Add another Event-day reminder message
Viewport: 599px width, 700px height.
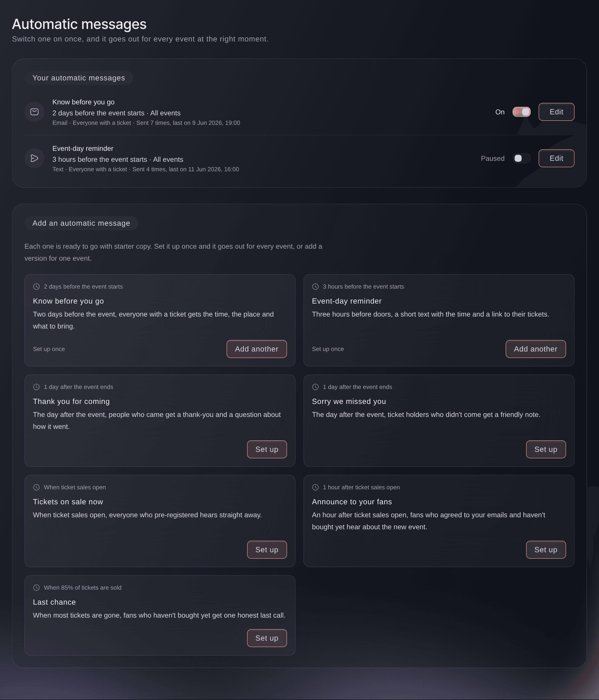(536, 349)
